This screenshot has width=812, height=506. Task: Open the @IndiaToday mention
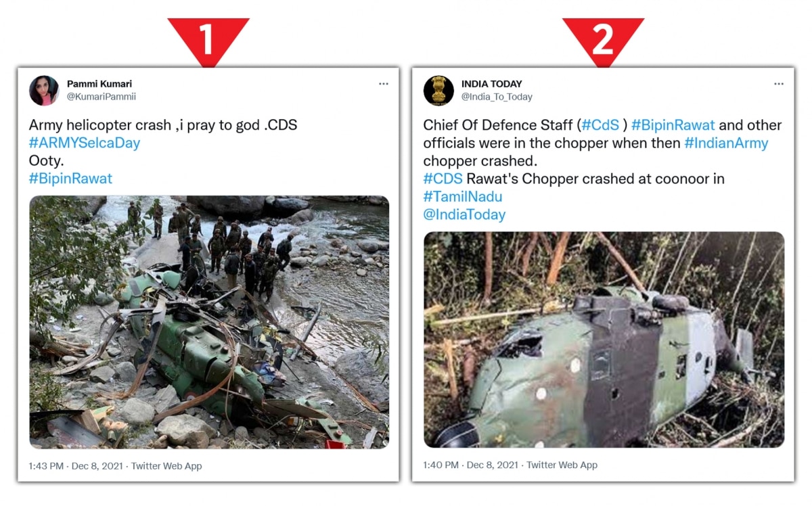[x=464, y=214]
